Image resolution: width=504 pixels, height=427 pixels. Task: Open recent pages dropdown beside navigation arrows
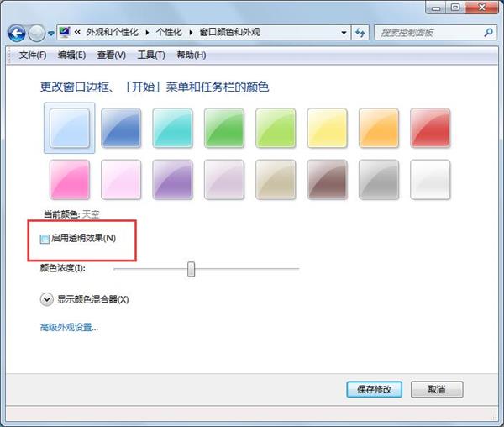click(x=50, y=33)
